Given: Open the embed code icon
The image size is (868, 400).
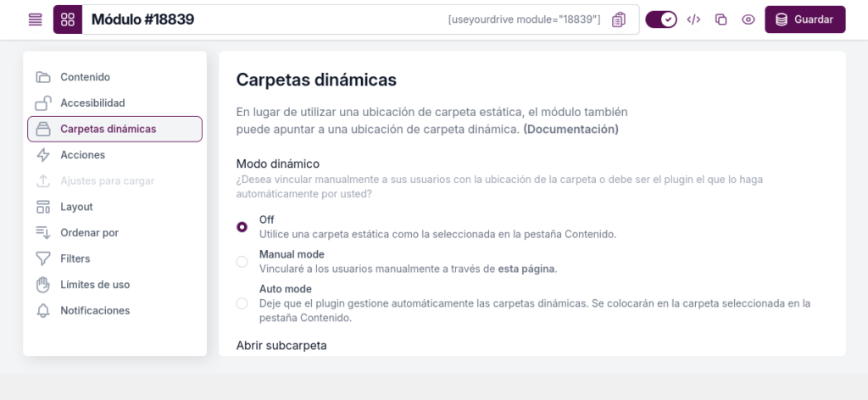Looking at the screenshot, I should [693, 20].
